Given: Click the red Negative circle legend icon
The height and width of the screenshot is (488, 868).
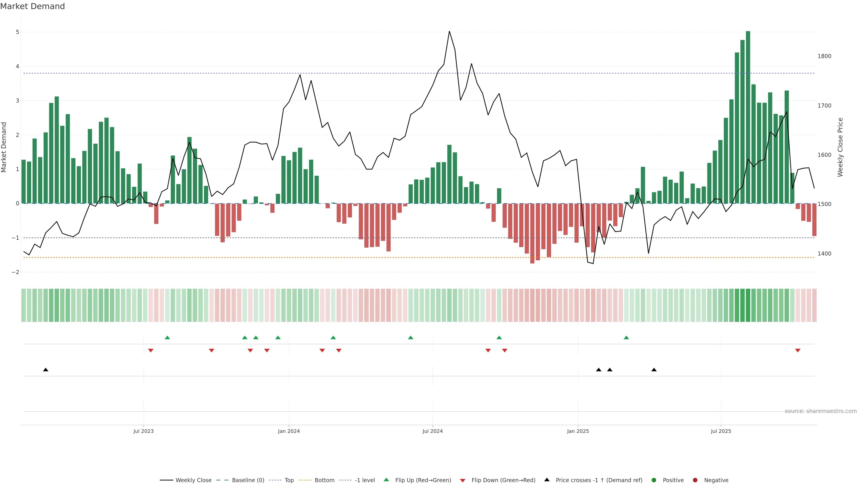Looking at the screenshot, I should pos(695,480).
